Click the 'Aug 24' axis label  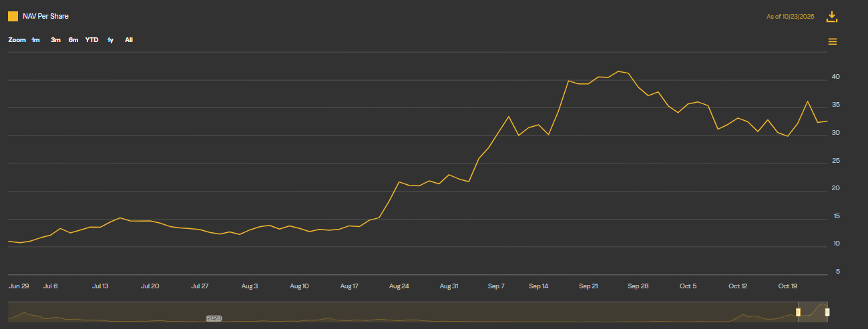tap(399, 286)
